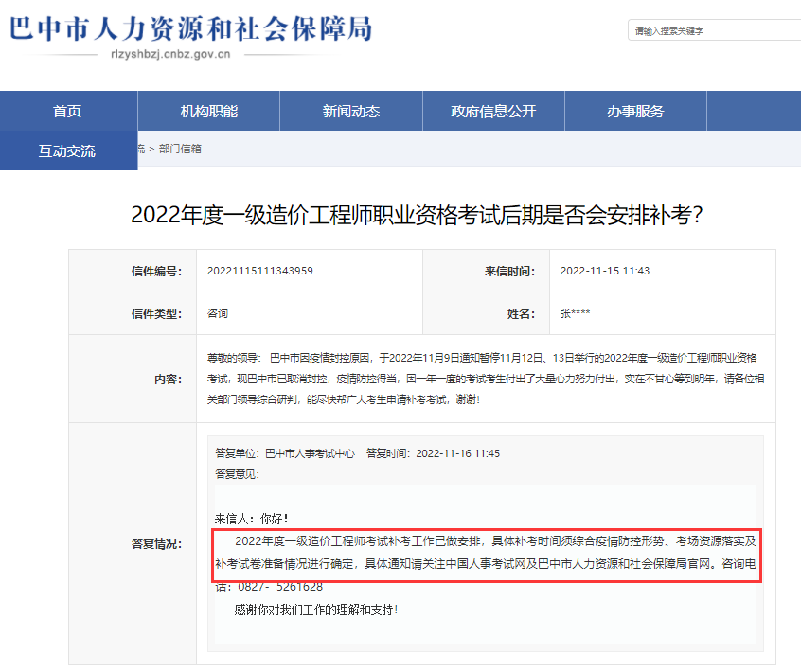Click the 尊敬的领导 letter content paragraph
The height and width of the screenshot is (672, 801).
pyautogui.click(x=486, y=379)
